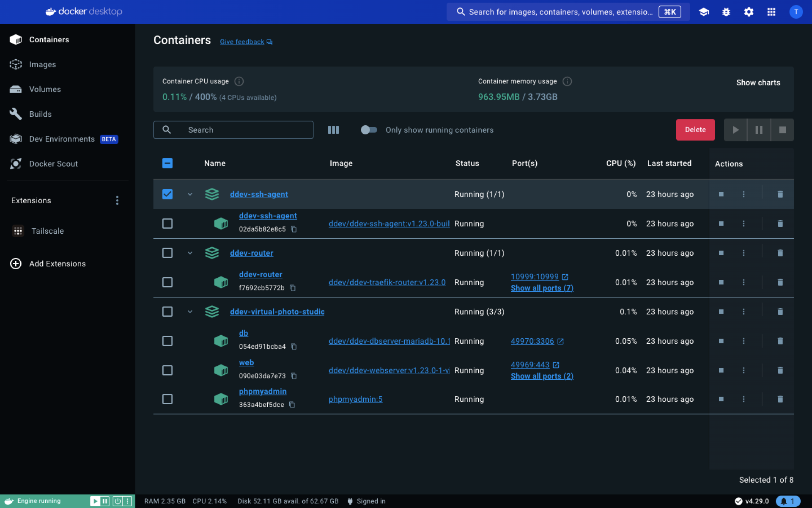Show all ports (7) for ddev-router

[542, 288]
